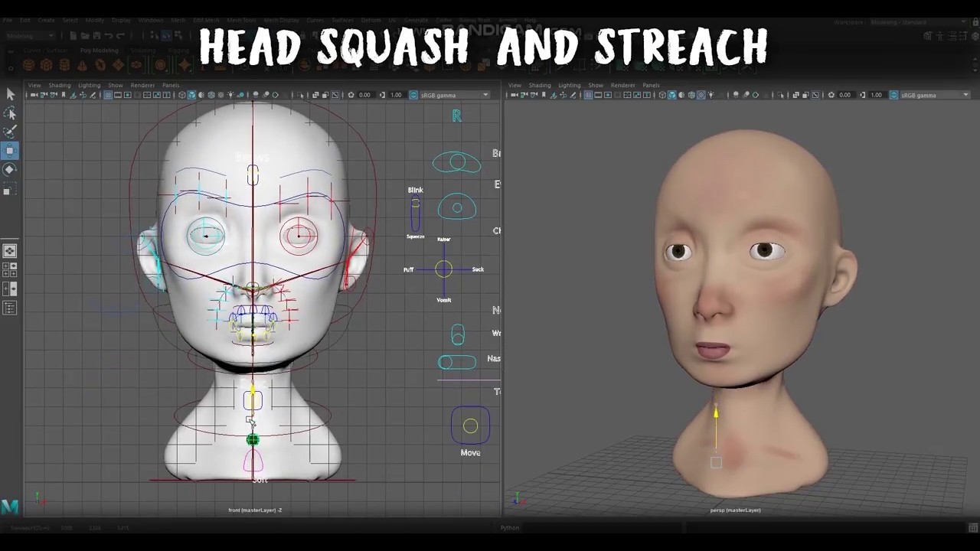Activate the Paint Selection tool icon
This screenshot has width=980, height=551.
click(x=11, y=132)
